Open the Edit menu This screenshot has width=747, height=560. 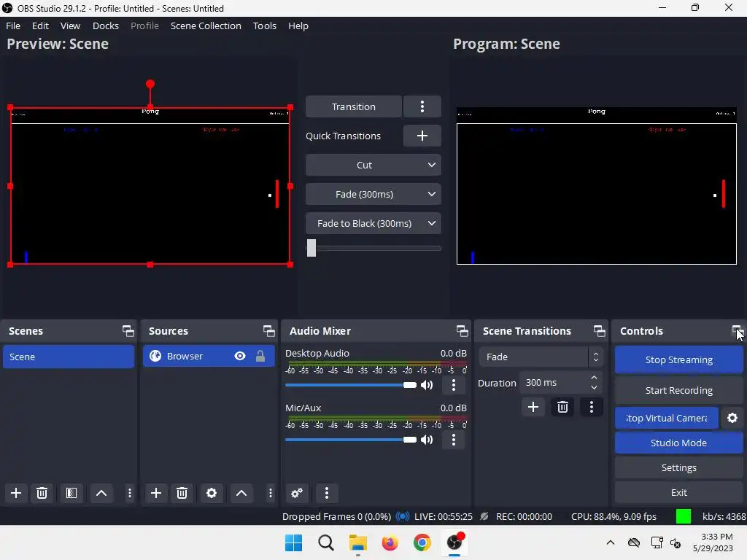41,26
